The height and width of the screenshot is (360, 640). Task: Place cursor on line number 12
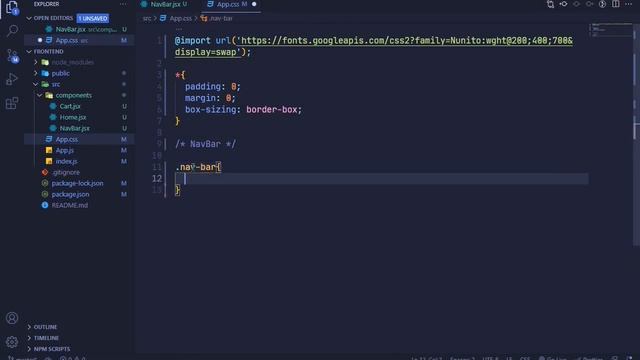(x=157, y=179)
